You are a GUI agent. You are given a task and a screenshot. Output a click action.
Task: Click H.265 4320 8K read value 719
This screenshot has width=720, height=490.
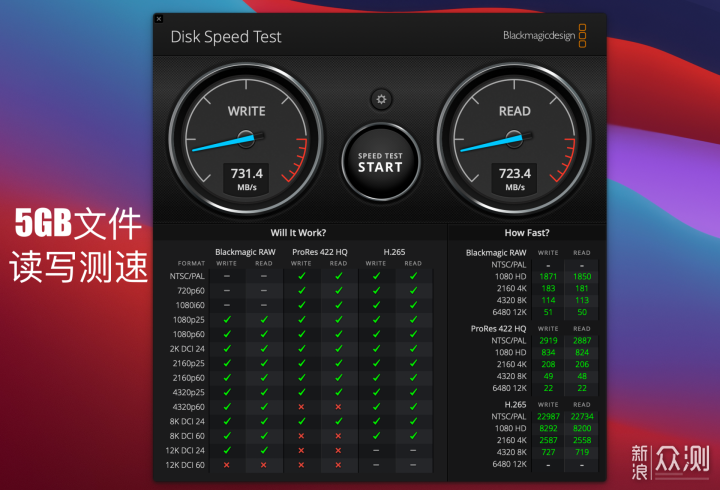(x=582, y=452)
